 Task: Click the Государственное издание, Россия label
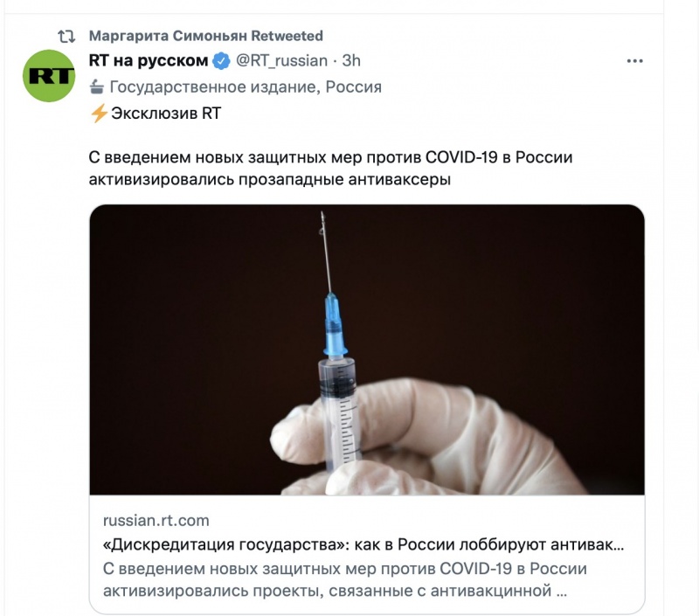pyautogui.click(x=246, y=87)
